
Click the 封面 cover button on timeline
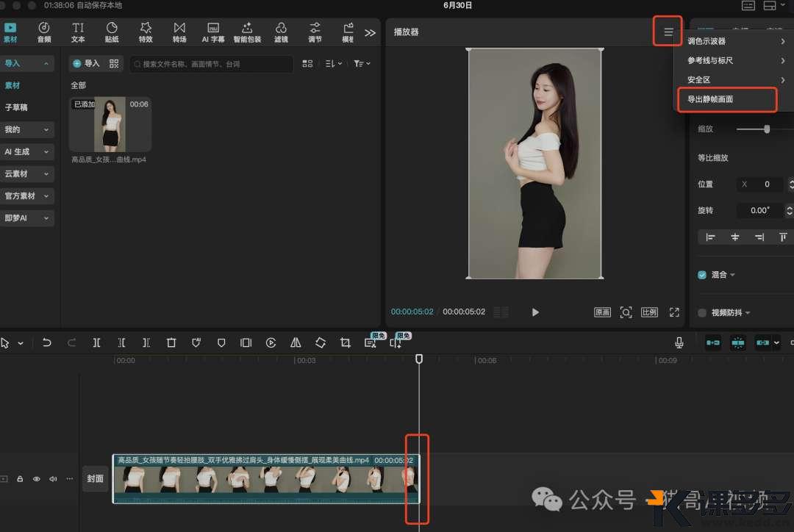pos(95,478)
